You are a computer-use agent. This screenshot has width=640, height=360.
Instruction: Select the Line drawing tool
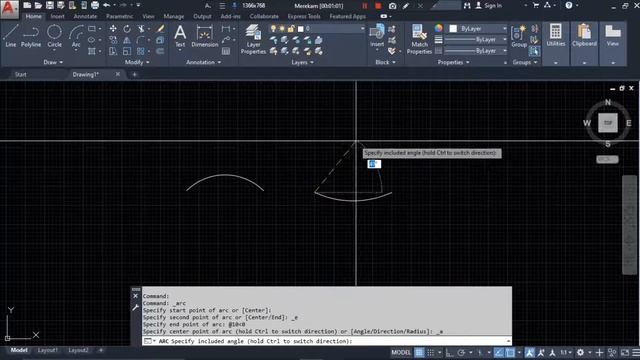[11, 36]
